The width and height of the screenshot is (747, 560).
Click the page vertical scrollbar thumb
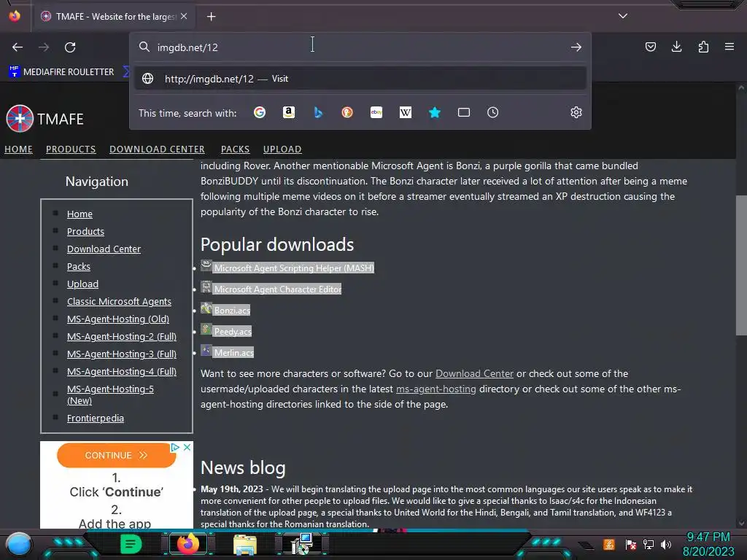tap(741, 265)
